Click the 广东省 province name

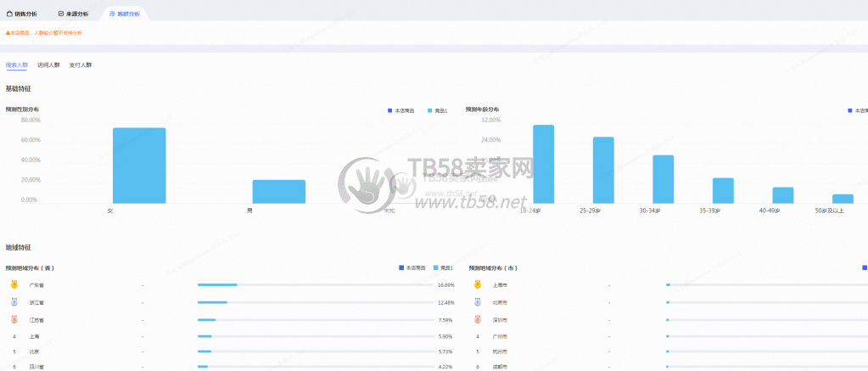coord(36,285)
